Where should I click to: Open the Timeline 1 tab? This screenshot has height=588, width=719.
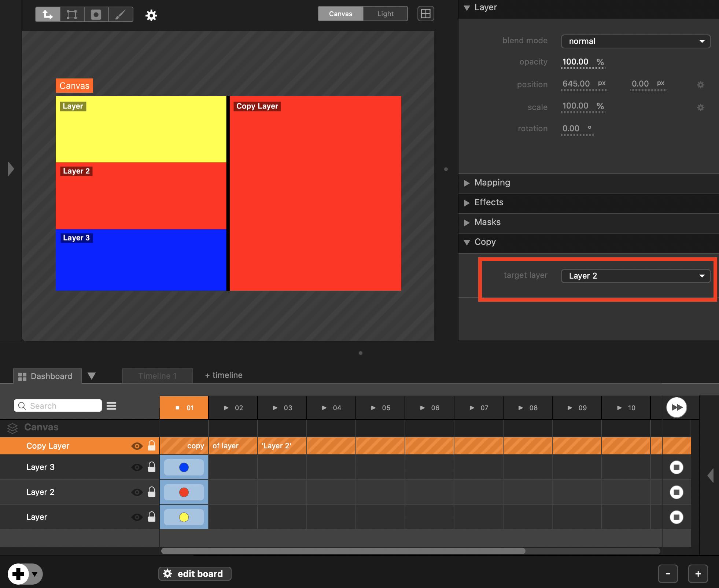point(157,376)
